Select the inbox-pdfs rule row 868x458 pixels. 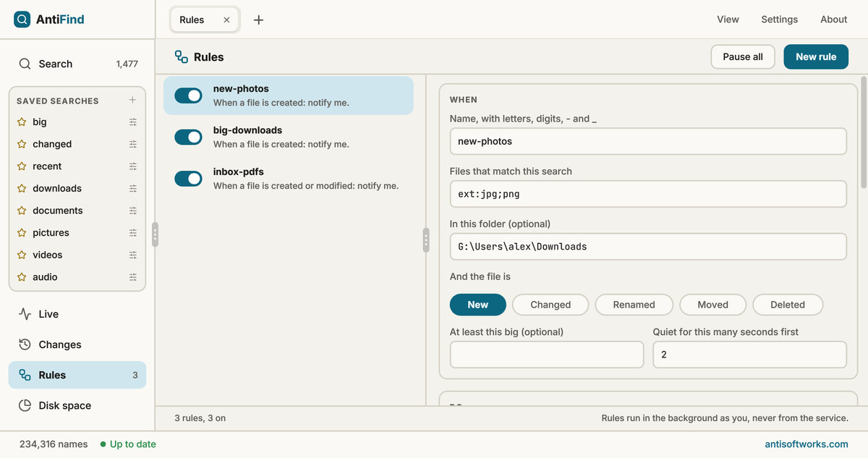point(289,179)
